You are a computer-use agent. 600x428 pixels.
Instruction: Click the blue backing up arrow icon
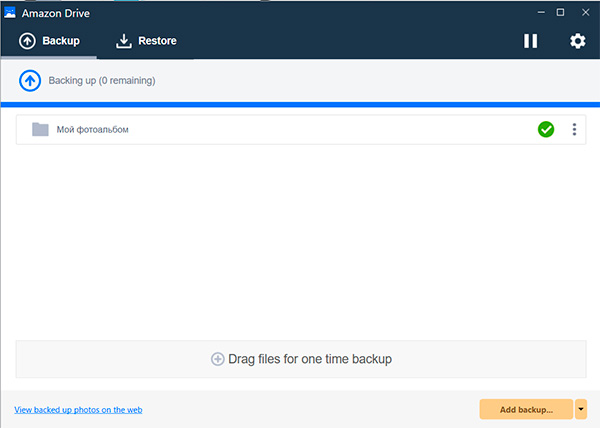tap(30, 80)
